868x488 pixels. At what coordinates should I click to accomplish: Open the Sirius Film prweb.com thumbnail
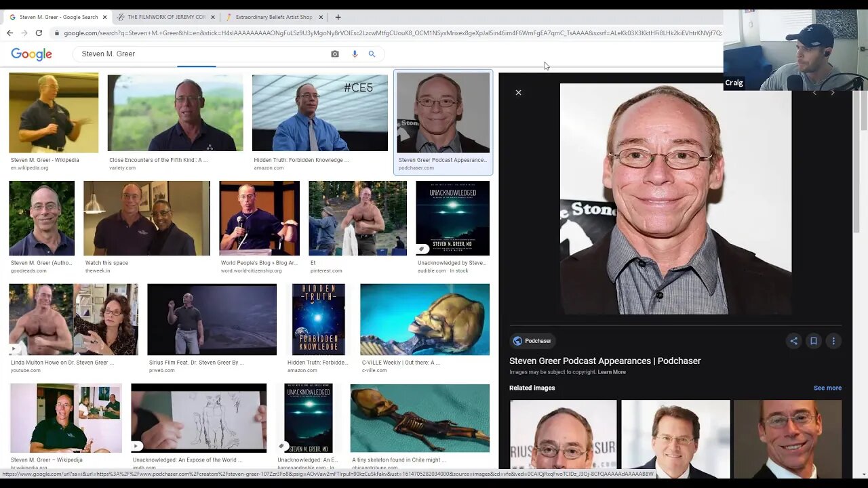(212, 319)
